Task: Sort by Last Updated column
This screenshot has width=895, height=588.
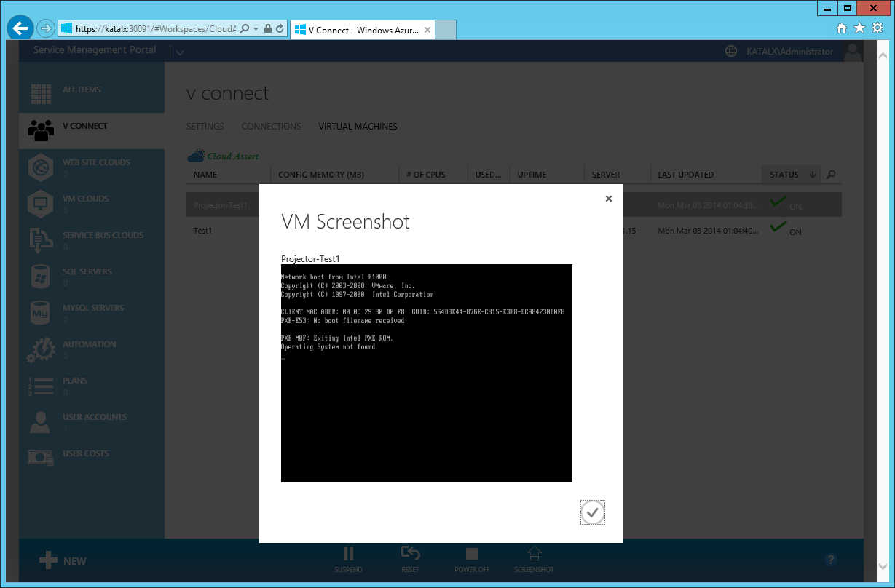Action: coord(706,175)
